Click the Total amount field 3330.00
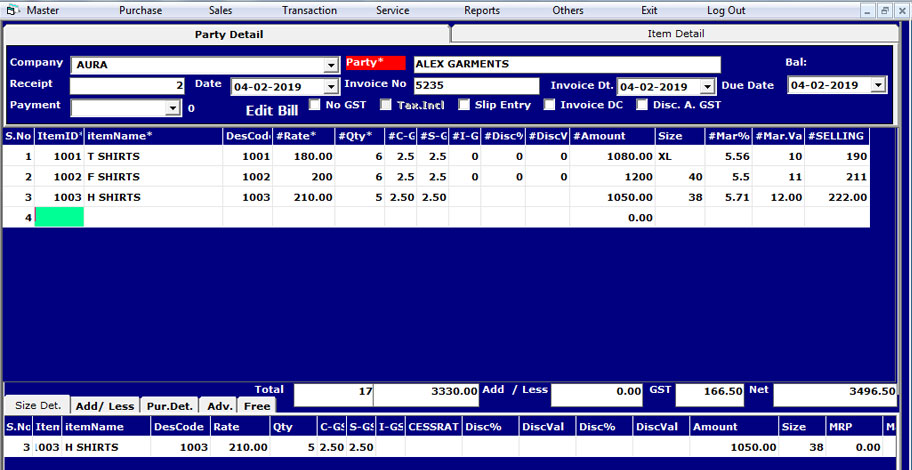The width and height of the screenshot is (912, 470). (426, 395)
